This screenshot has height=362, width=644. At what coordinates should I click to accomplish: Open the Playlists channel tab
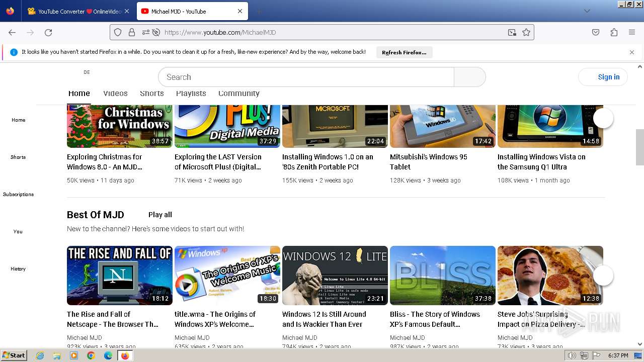click(191, 93)
